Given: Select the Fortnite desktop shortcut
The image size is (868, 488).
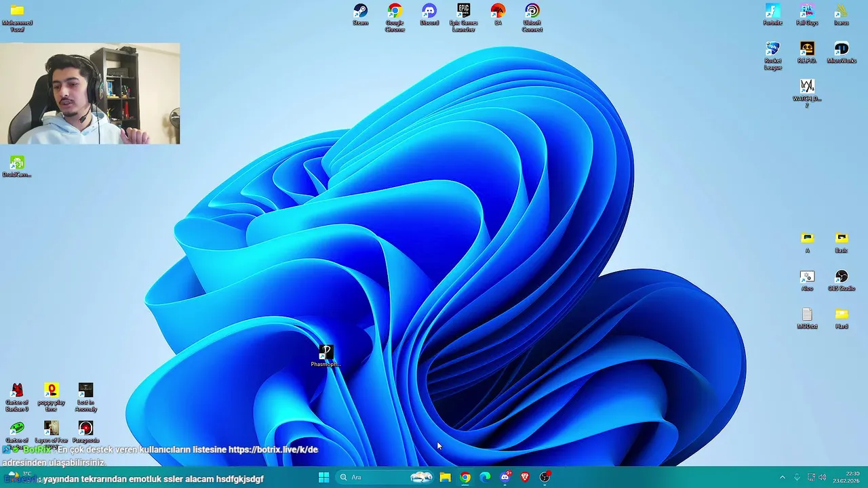Looking at the screenshot, I should (x=772, y=14).
